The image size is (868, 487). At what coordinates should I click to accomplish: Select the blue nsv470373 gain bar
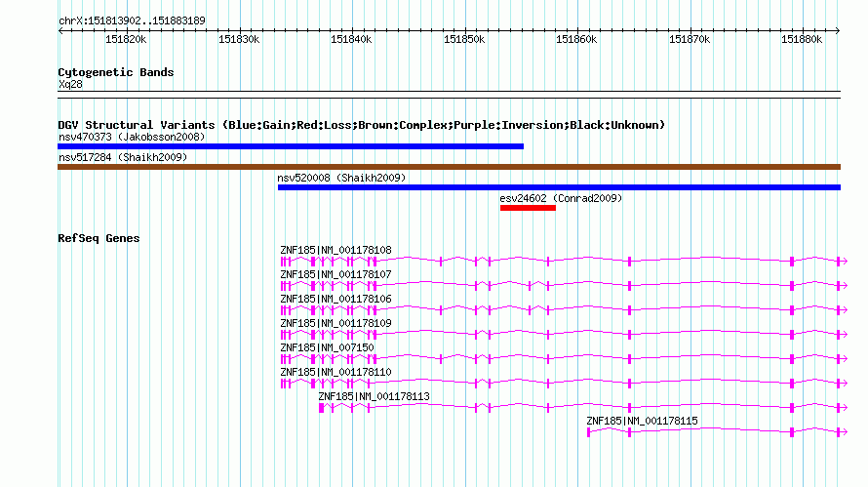(x=291, y=146)
